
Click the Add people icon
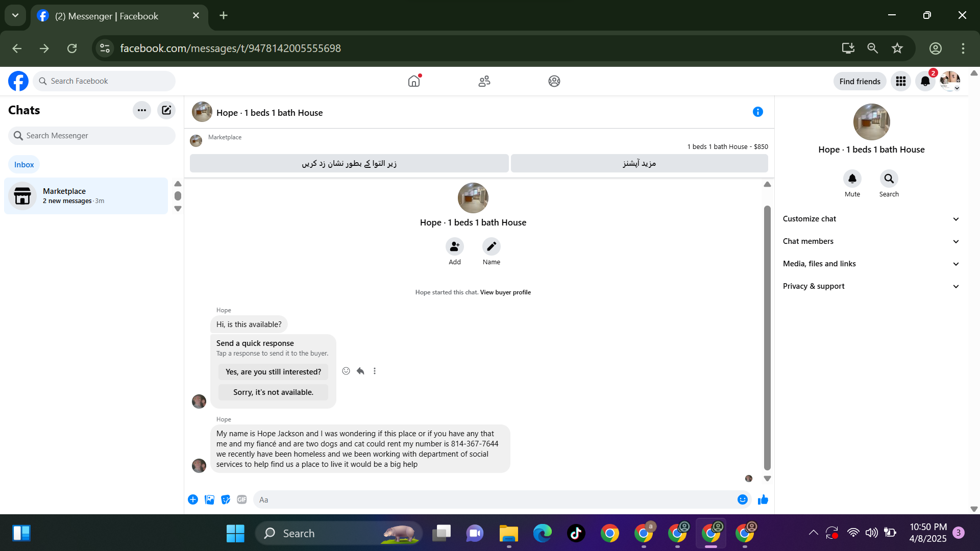coord(454,247)
